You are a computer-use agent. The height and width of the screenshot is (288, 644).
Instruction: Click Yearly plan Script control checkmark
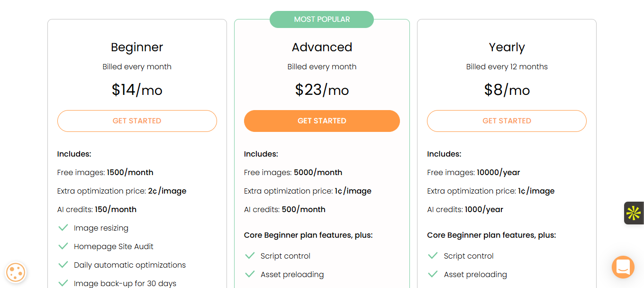[x=433, y=256]
